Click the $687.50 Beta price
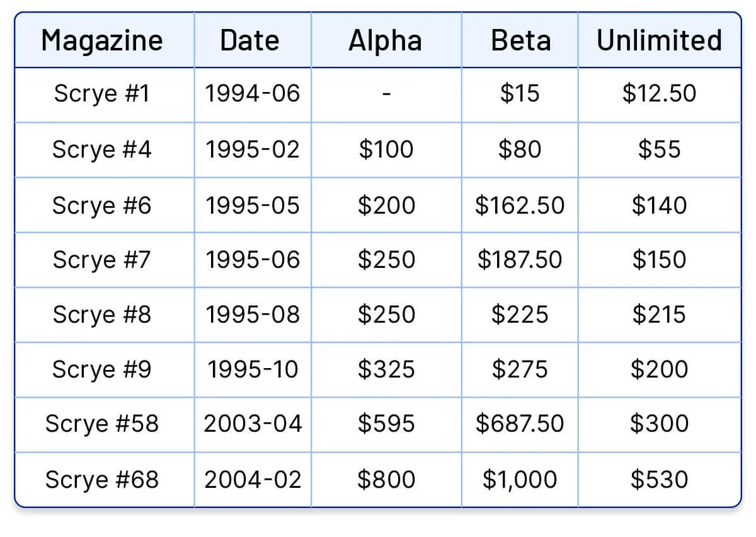756x537 pixels. pos(520,424)
